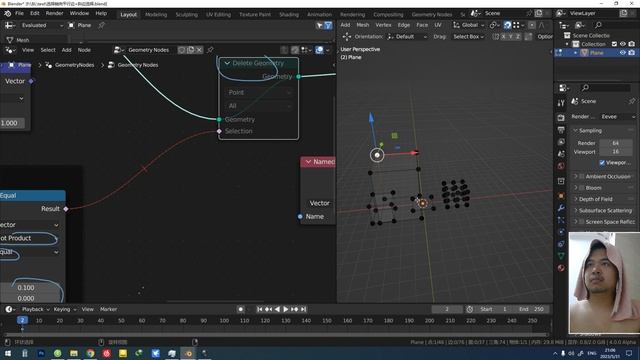Jump to the timeline start frame
Viewport: 640px width, 360px height.
(260, 309)
